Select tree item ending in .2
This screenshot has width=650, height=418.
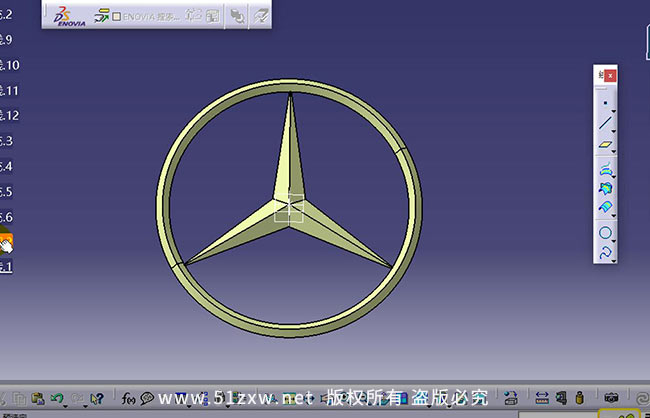point(6,15)
